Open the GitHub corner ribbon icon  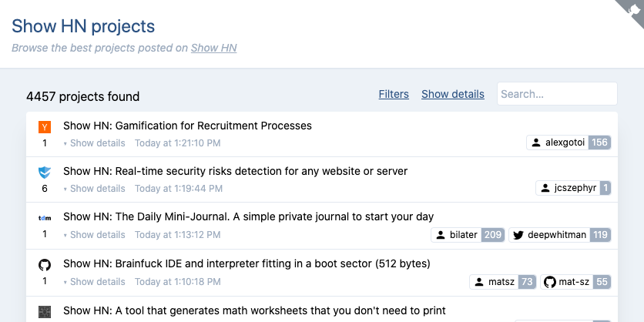[x=632, y=10]
